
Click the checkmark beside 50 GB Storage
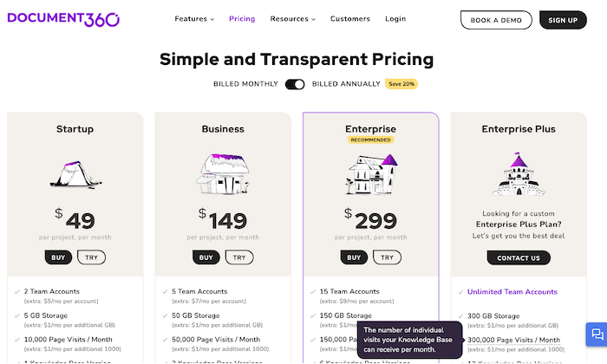[x=165, y=315]
